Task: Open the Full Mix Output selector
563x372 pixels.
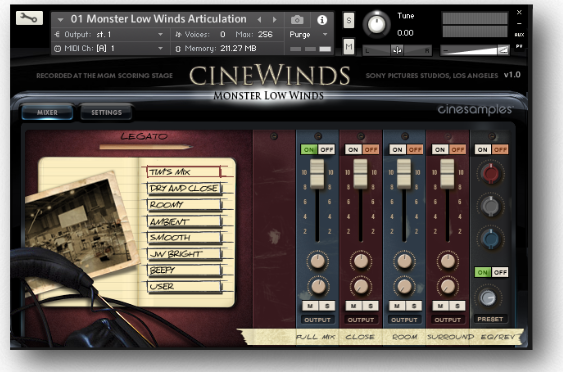Action: [317, 320]
